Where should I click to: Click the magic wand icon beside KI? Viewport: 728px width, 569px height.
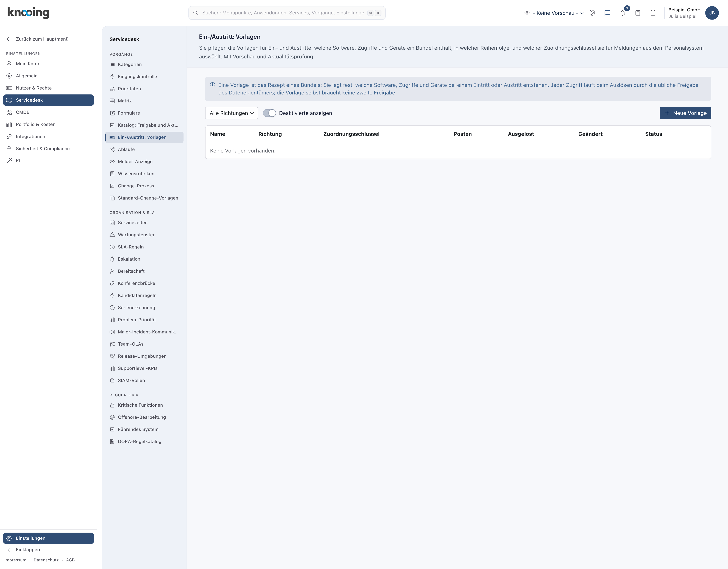point(9,161)
